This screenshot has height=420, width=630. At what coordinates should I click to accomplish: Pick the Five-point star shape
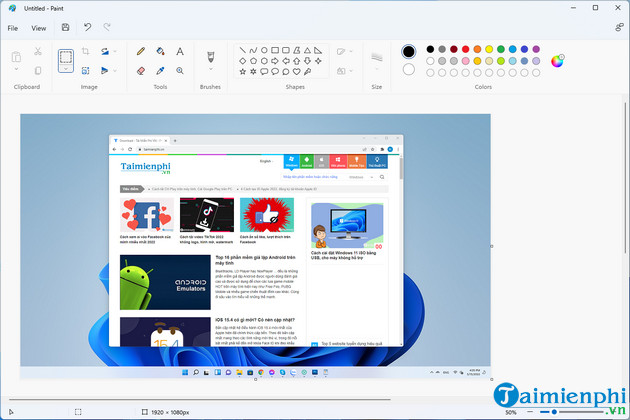pos(243,72)
